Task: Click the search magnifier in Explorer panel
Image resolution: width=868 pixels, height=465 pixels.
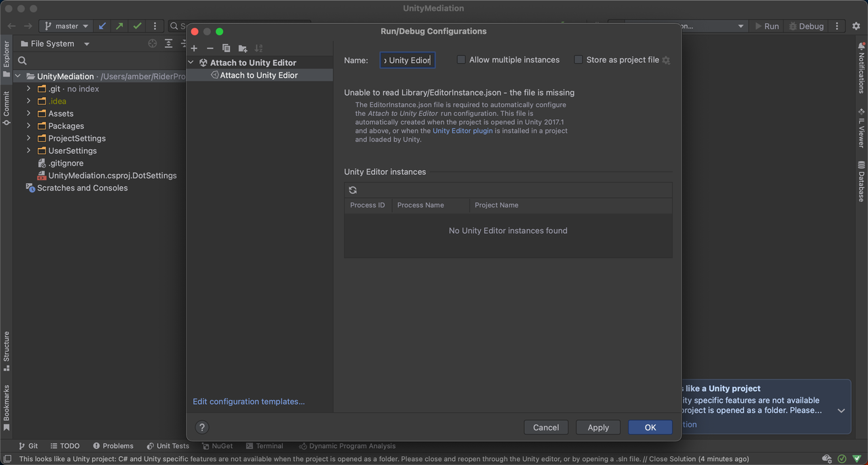Action: point(22,61)
